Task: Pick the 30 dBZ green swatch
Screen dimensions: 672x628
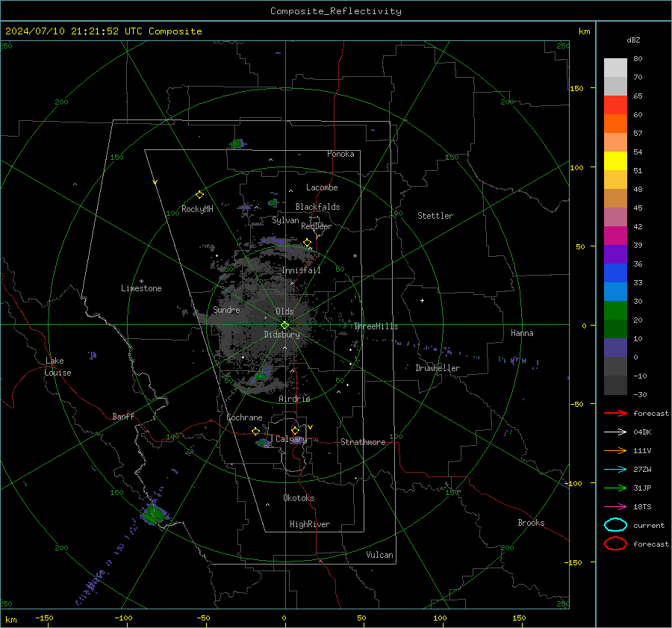Action: (x=615, y=311)
